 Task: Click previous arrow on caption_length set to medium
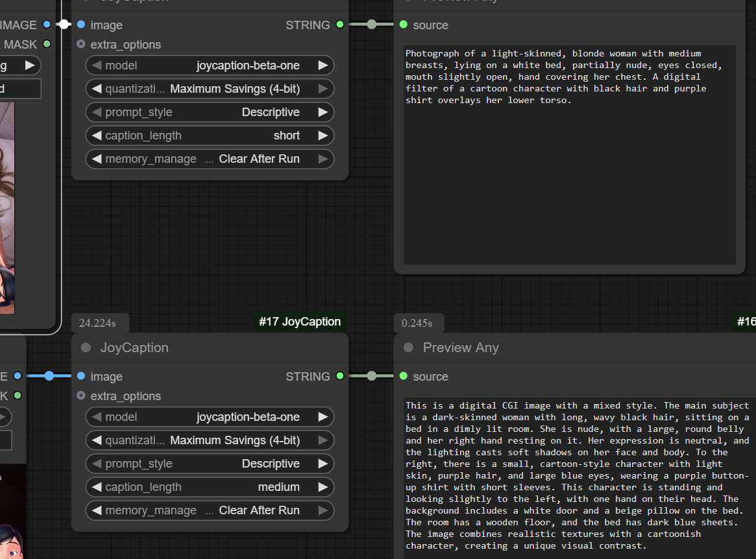pos(97,487)
